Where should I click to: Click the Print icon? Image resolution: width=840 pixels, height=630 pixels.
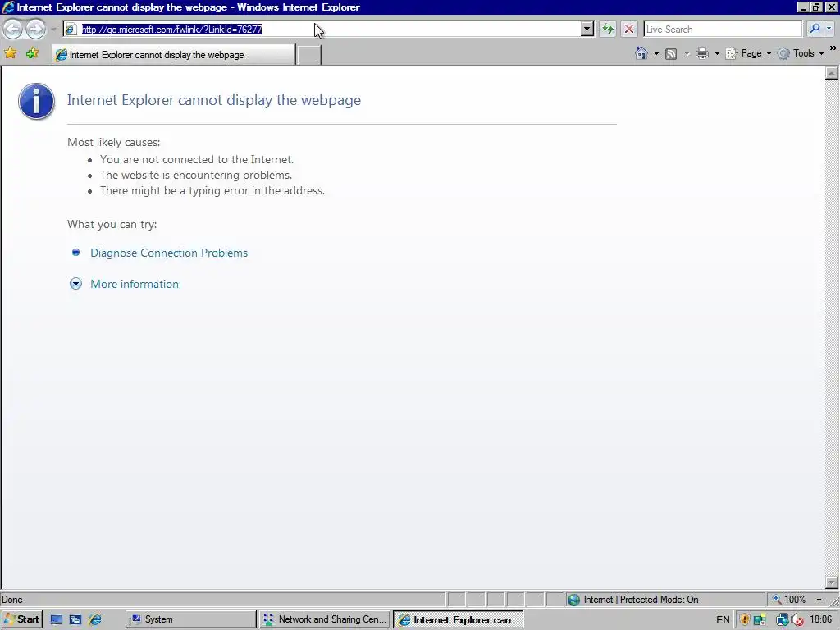(702, 53)
